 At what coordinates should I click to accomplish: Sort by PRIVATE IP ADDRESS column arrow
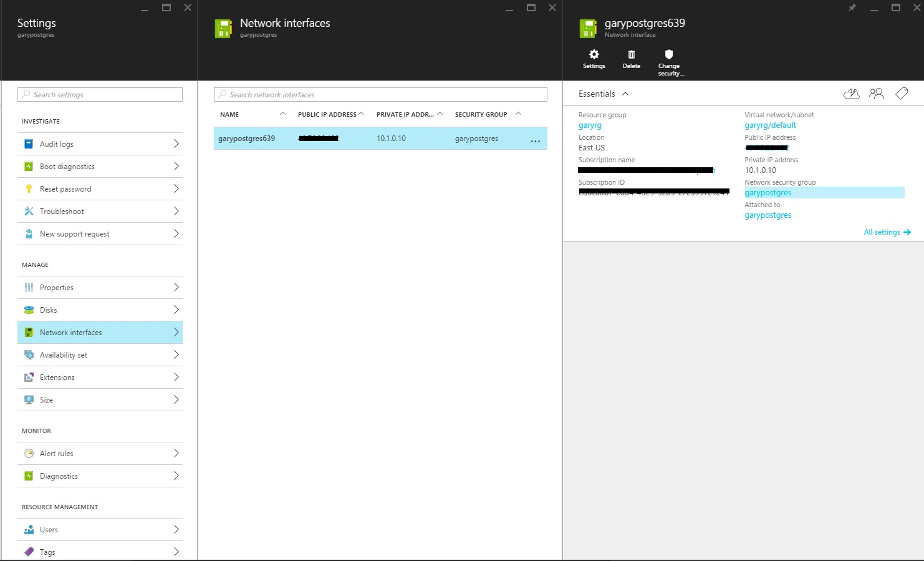(x=440, y=114)
